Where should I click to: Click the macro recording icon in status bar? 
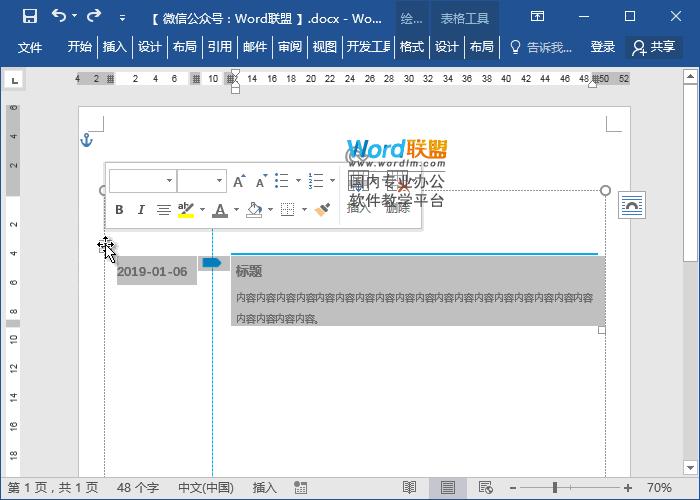pos(300,488)
